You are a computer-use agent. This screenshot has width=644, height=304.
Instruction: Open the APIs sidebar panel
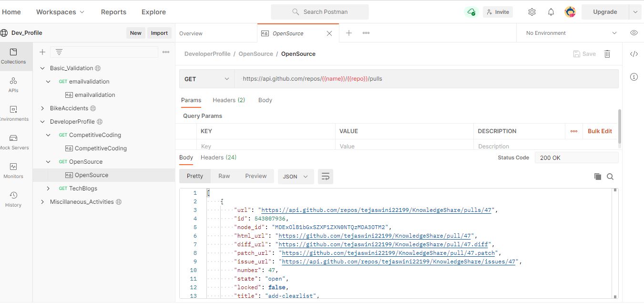[13, 84]
